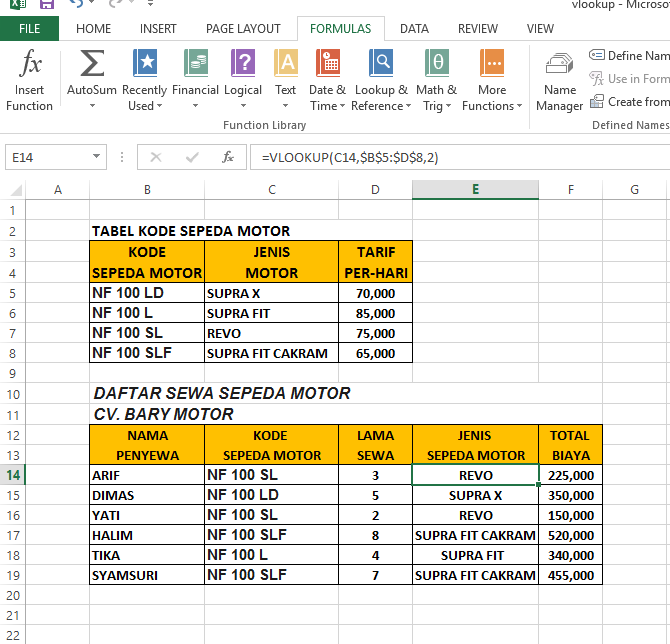The width and height of the screenshot is (670, 644).
Task: Click the Cancel X icon in formula bar
Action: click(156, 157)
